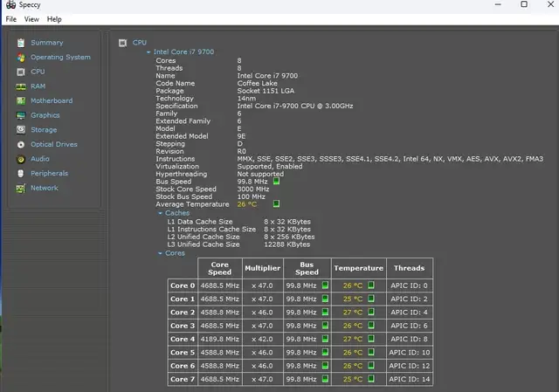Viewport: 559px width, 392px height.
Task: Click the Operating System Windows flag icon
Action: 21,58
